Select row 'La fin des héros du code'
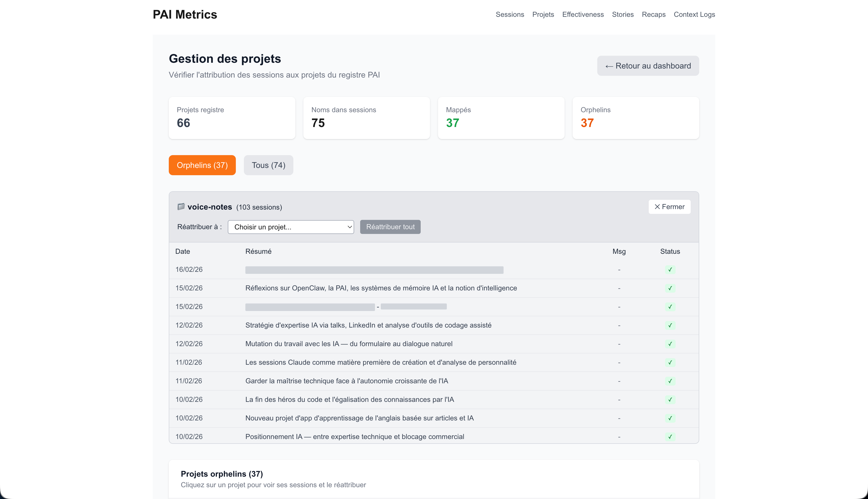The width and height of the screenshot is (868, 499). 434,400
